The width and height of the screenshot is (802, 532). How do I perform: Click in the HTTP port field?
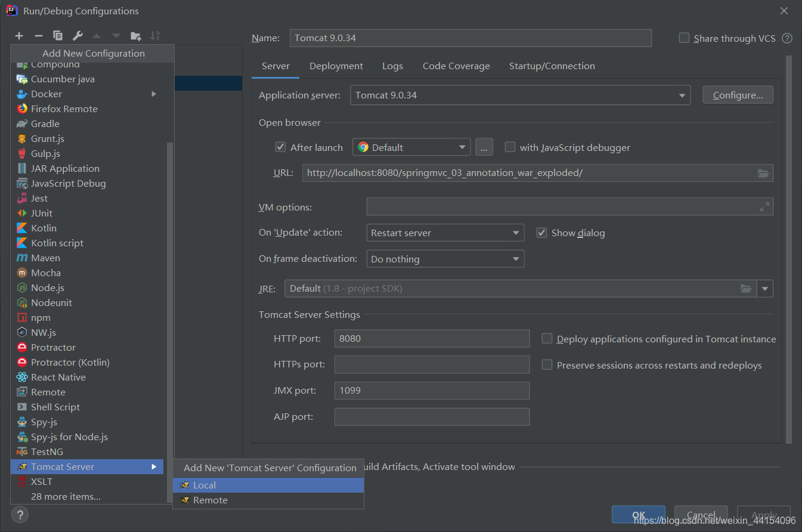point(432,339)
